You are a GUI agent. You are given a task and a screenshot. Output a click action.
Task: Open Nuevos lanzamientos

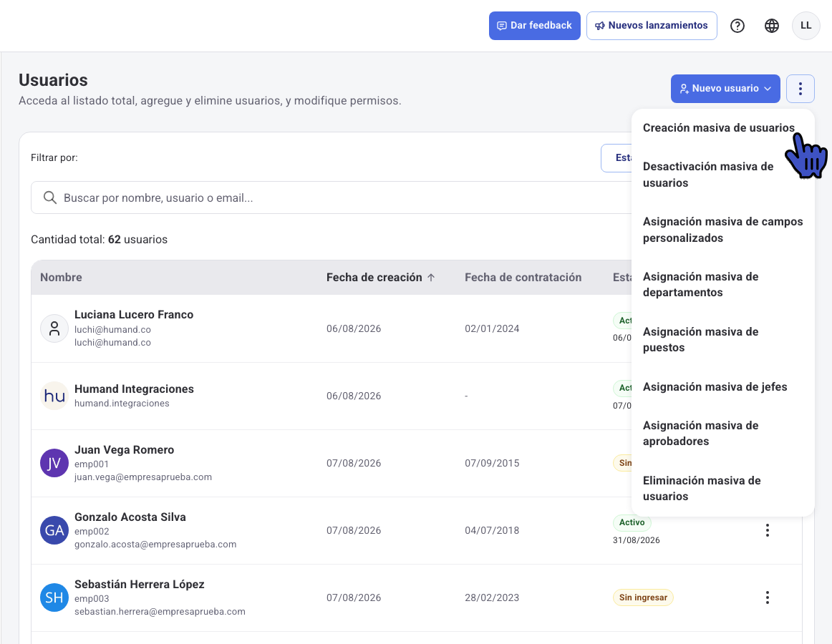tap(652, 26)
